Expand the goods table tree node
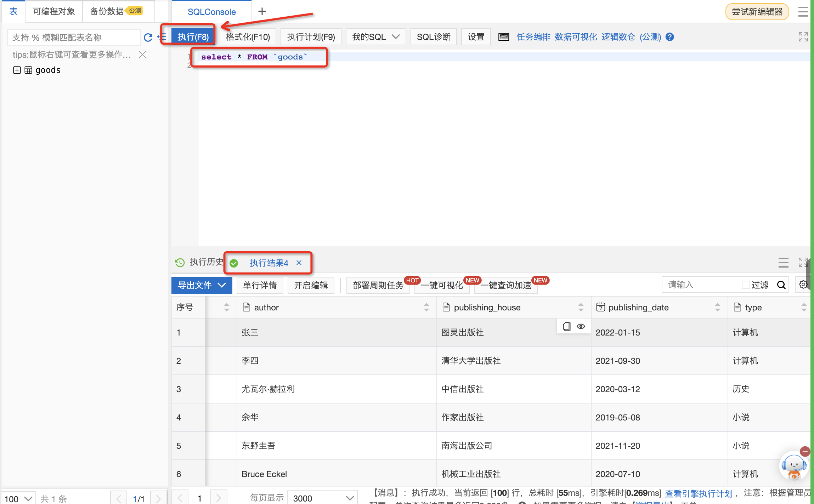This screenshot has height=504, width=814. [x=17, y=70]
